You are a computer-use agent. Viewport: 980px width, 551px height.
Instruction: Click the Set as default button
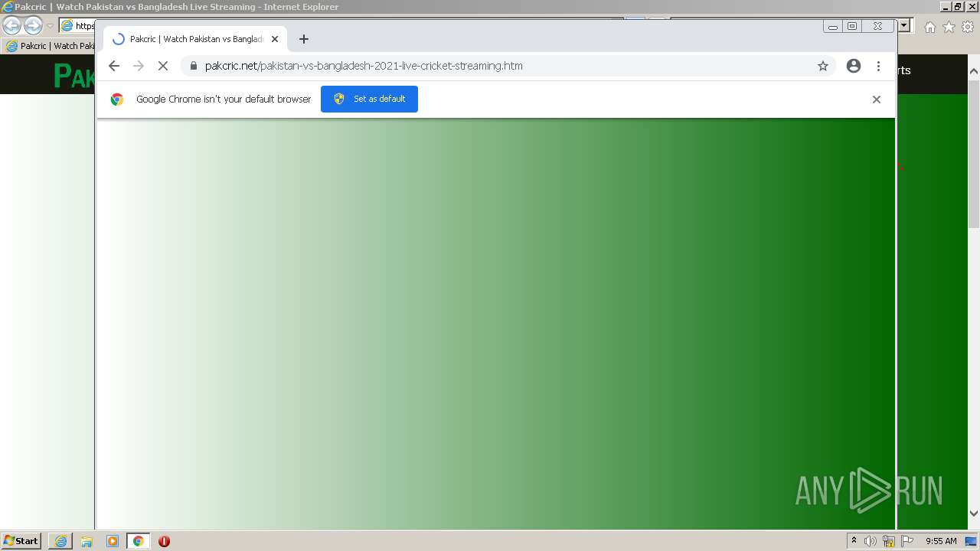[x=369, y=99]
